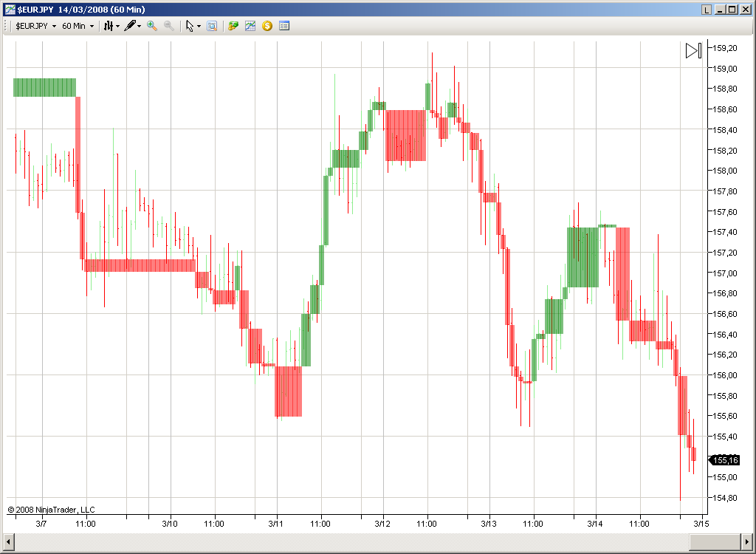The width and height of the screenshot is (756, 554).
Task: Click the 3/15 date axis label
Action: click(x=701, y=524)
